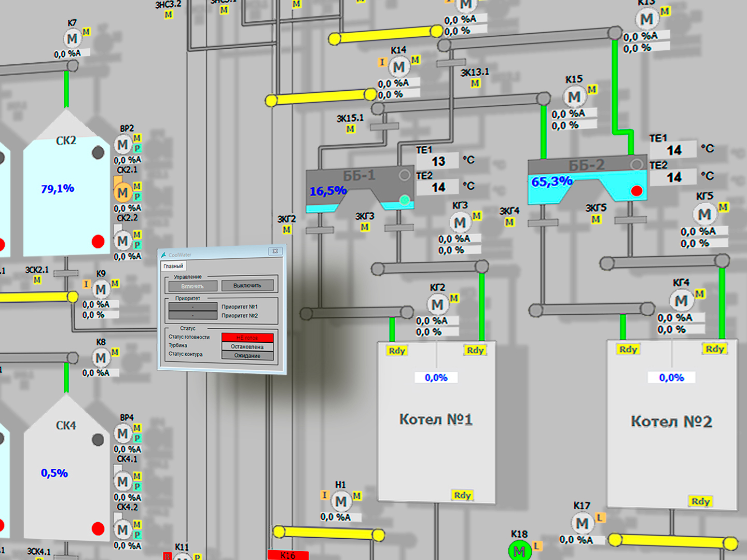Click the ЗКГ2 valve symbol

click(x=320, y=230)
